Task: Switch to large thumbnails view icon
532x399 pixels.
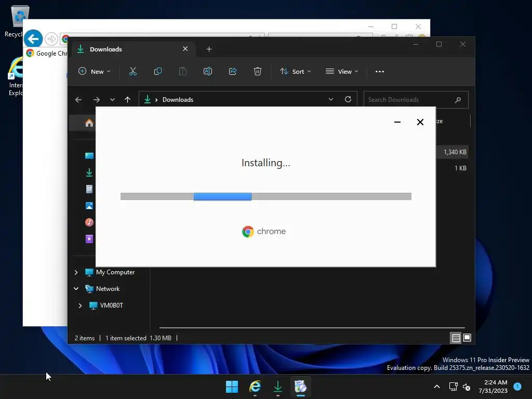Action: click(x=467, y=338)
